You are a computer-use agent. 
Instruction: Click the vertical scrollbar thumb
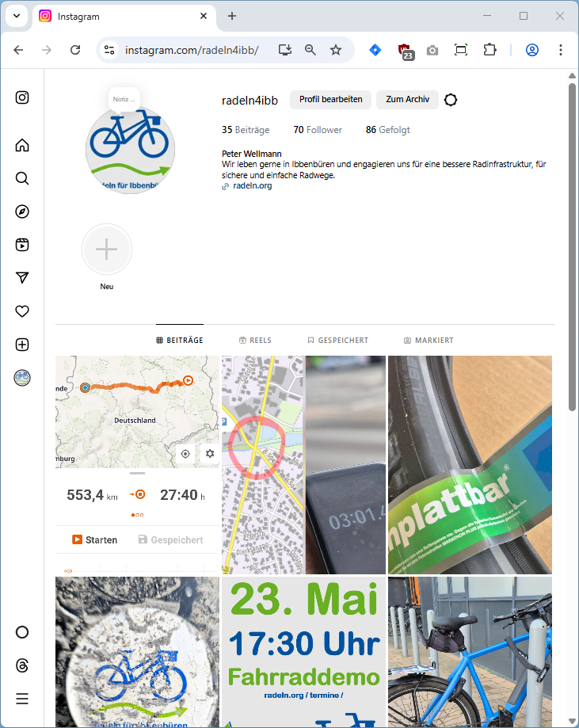coord(572,246)
